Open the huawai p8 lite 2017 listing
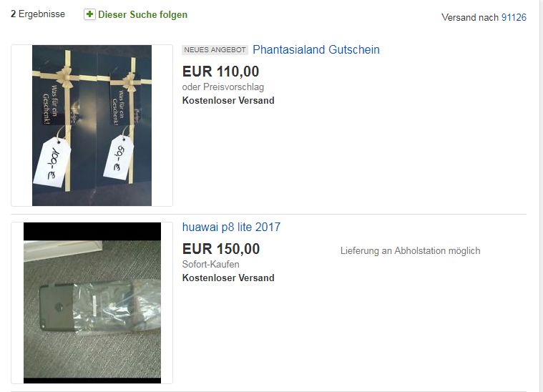Screen dimensions: 543x392 [x=231, y=227]
